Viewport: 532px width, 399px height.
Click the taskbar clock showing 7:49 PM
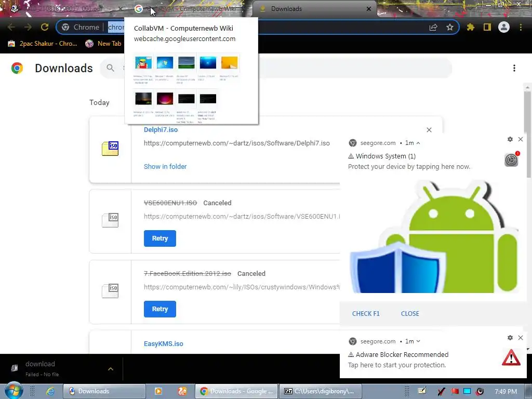point(506,392)
